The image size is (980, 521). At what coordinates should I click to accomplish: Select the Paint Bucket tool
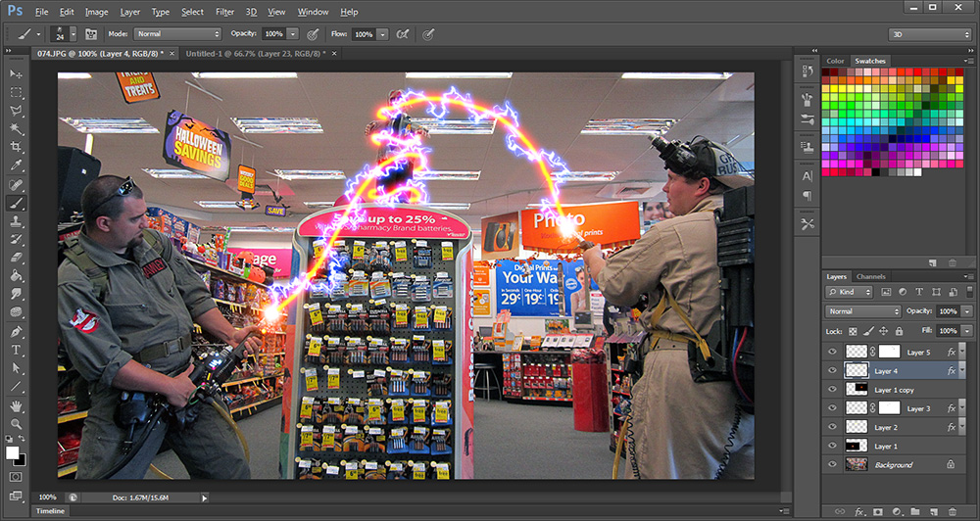17,275
